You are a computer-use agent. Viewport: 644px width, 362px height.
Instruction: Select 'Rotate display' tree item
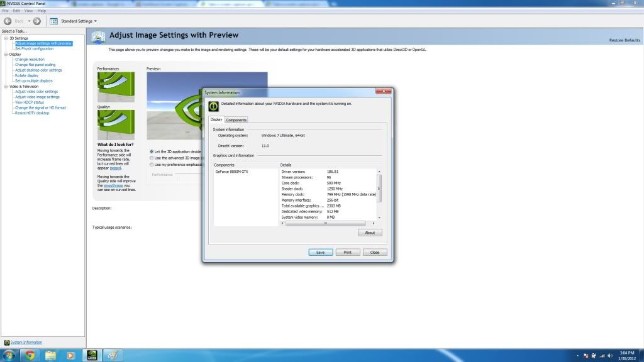(x=26, y=75)
